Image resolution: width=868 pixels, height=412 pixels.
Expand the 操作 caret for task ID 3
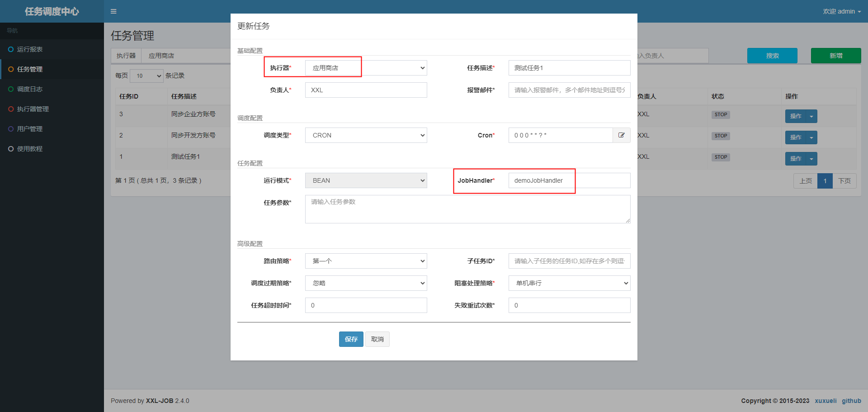coord(811,116)
